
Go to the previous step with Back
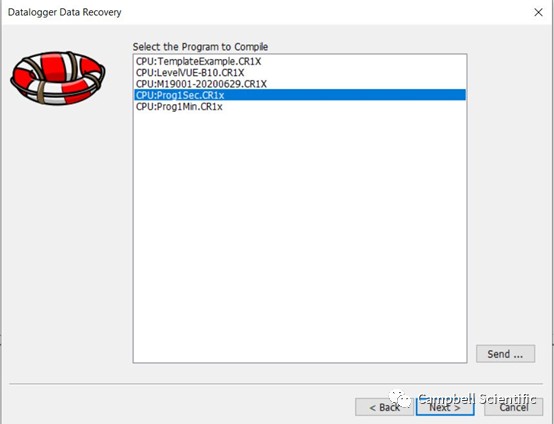[384, 407]
